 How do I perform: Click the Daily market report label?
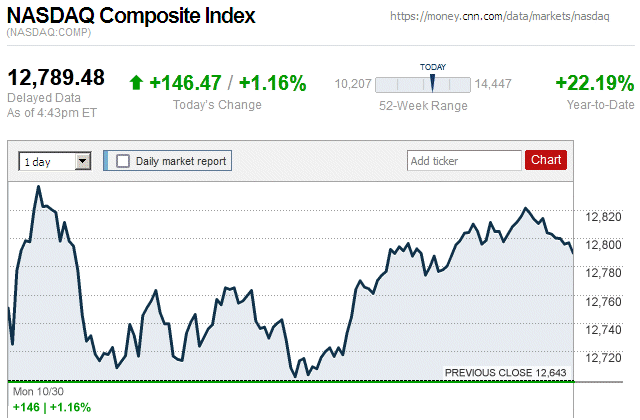181,160
